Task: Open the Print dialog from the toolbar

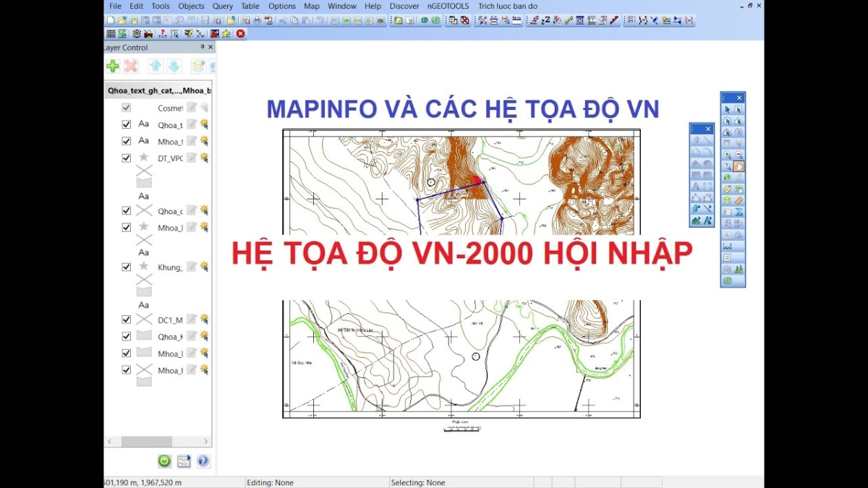Action: pos(257,20)
